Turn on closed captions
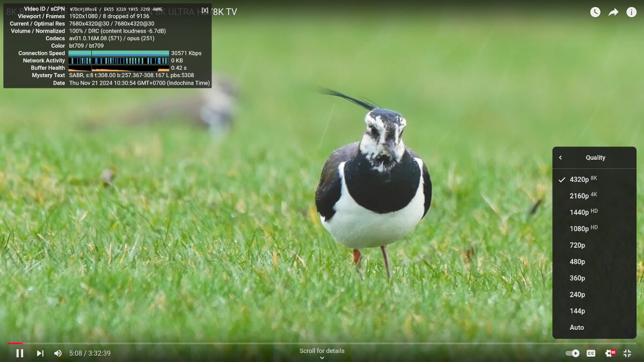The height and width of the screenshot is (362, 644). click(591, 353)
